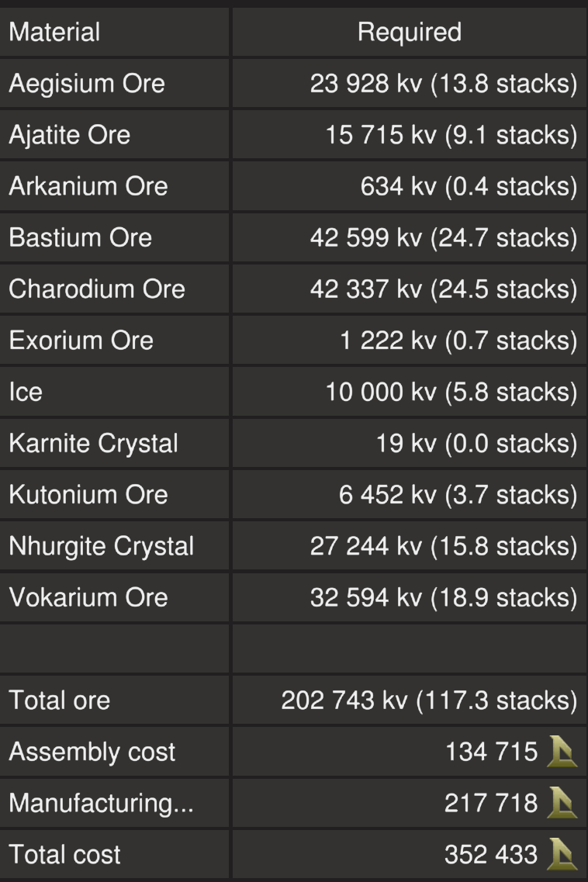Click the Total ore label

click(60, 700)
